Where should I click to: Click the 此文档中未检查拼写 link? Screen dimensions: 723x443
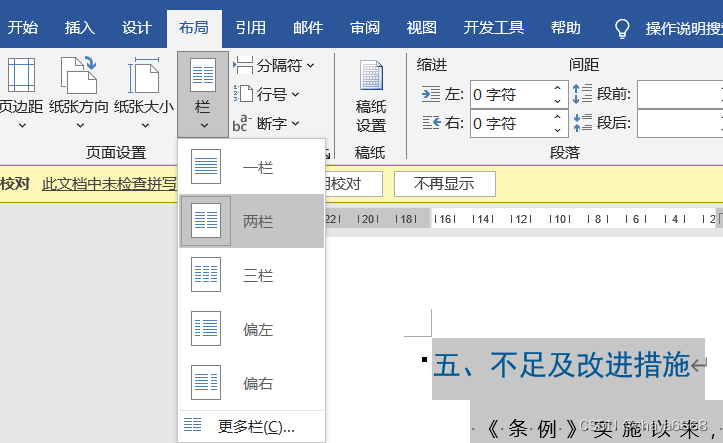point(109,184)
